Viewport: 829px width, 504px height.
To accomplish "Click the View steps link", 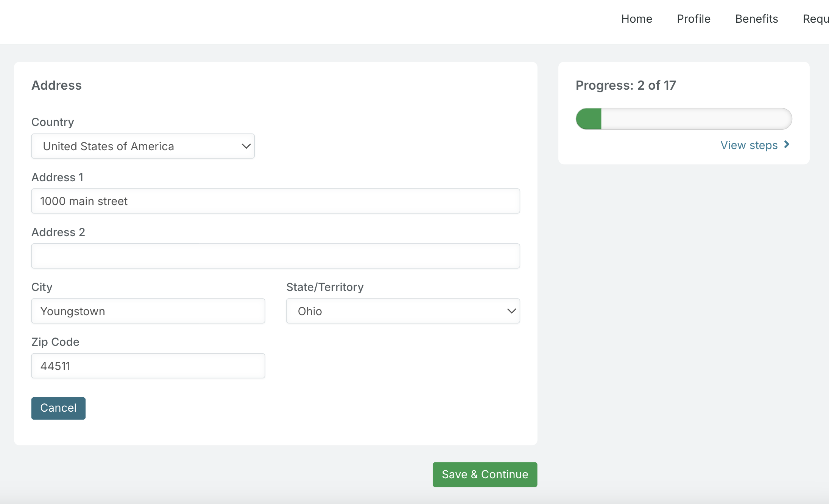I will coord(749,145).
